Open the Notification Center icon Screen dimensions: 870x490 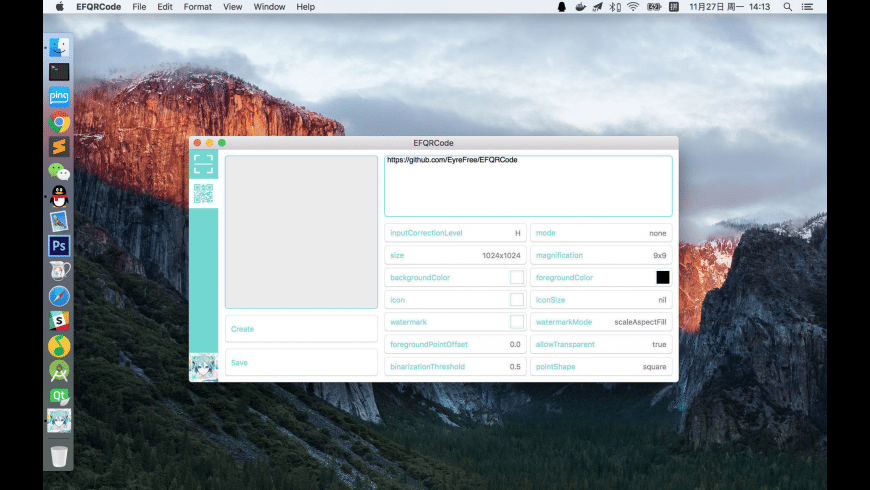pyautogui.click(x=807, y=7)
